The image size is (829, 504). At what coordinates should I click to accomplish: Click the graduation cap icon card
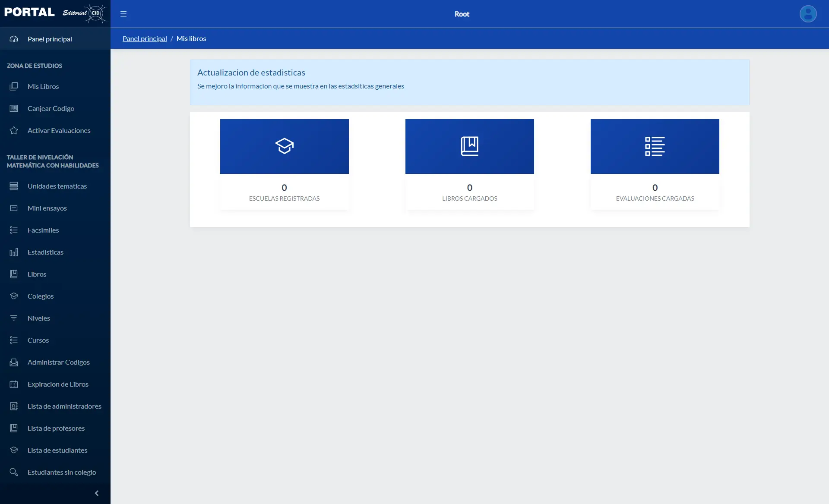[x=284, y=146]
